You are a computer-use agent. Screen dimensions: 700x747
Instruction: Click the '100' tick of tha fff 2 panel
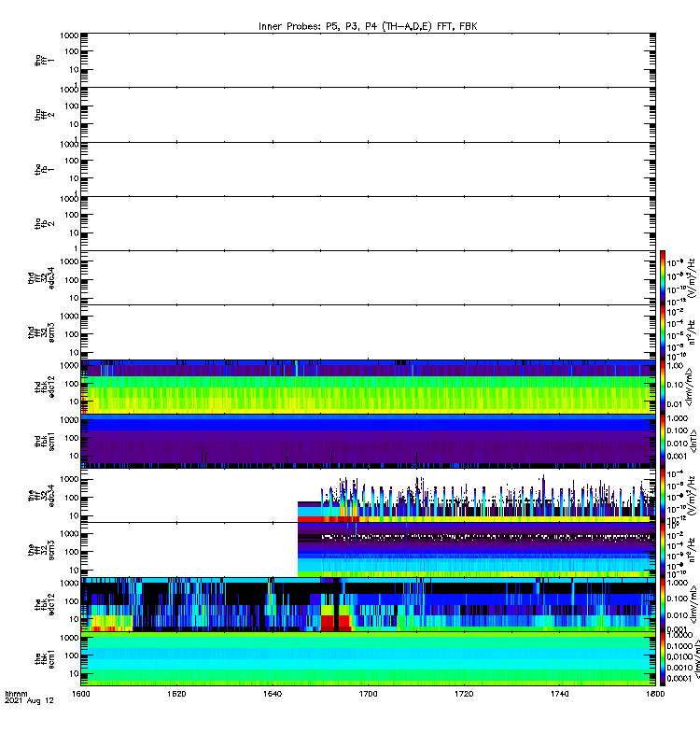point(72,106)
